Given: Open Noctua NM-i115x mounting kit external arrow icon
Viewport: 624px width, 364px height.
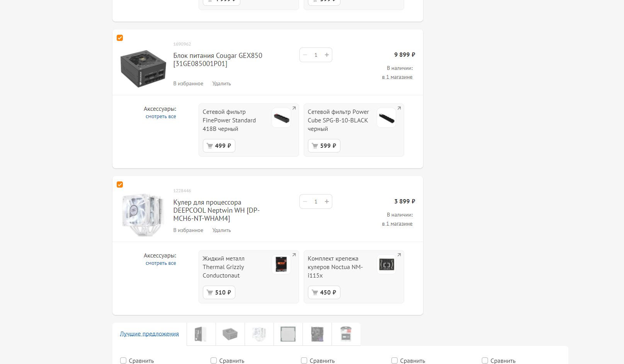Looking at the screenshot, I should coord(399,255).
